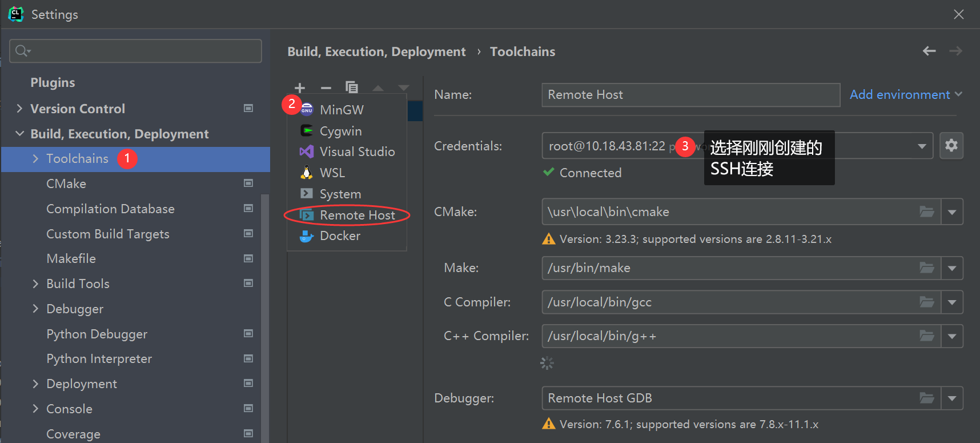980x443 pixels.
Task: Browse for CMake path folder icon
Action: coord(926,212)
